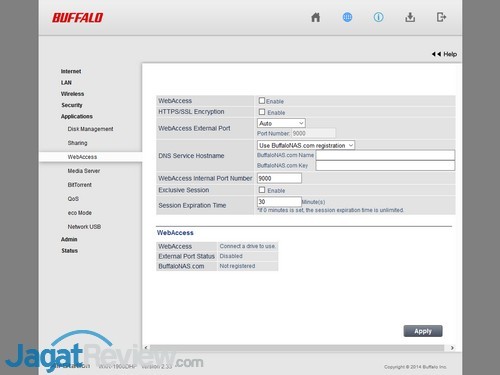Click the unlimited session expiration note
Screen dimensions: 500x375
coord(330,210)
